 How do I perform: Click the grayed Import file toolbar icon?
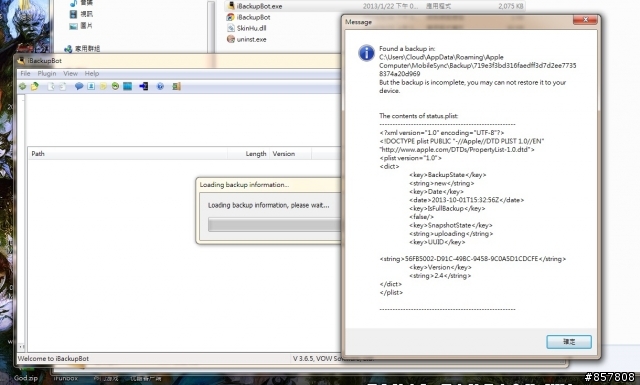point(62,86)
